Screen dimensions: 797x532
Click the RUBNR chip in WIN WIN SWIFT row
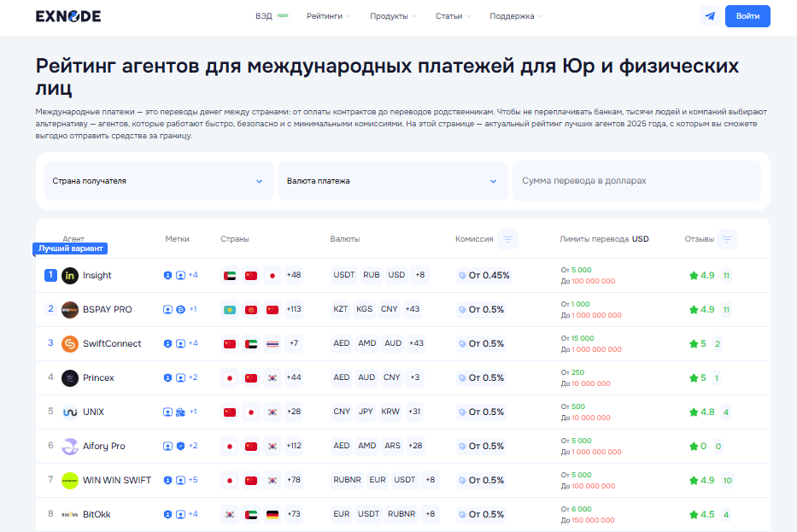coord(347,480)
